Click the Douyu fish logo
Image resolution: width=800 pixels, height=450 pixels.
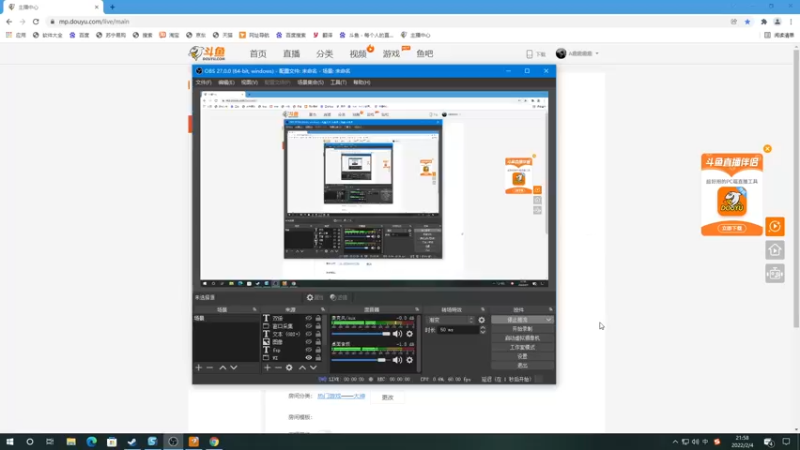click(207, 53)
